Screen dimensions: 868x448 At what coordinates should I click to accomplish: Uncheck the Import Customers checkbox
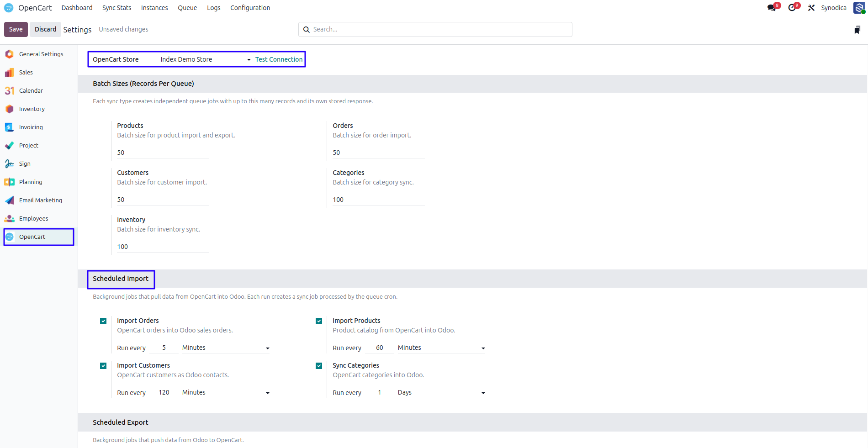click(103, 366)
